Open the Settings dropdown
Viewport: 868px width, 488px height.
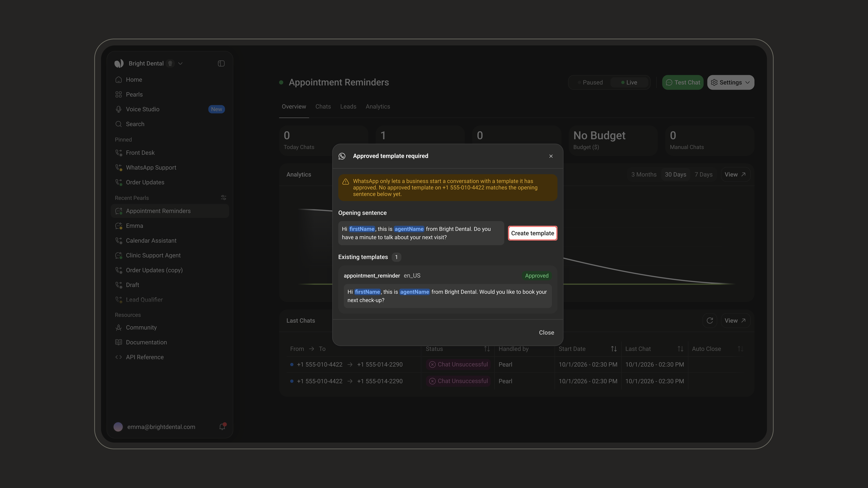click(x=731, y=83)
